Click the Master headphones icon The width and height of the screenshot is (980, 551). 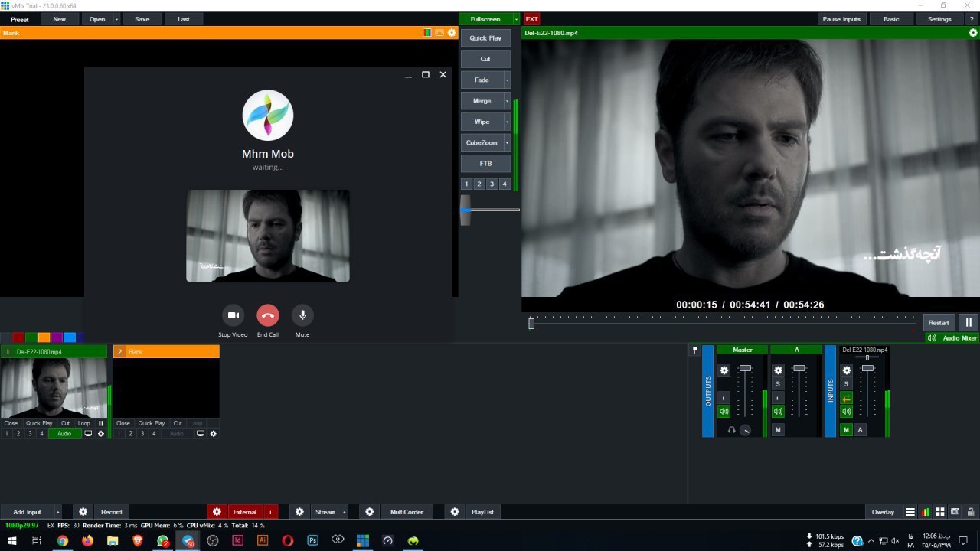click(x=731, y=430)
